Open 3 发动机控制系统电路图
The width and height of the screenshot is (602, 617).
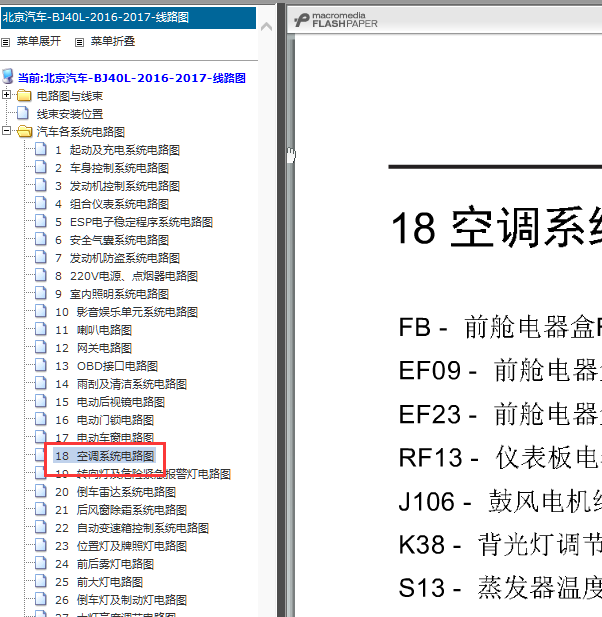(x=118, y=186)
